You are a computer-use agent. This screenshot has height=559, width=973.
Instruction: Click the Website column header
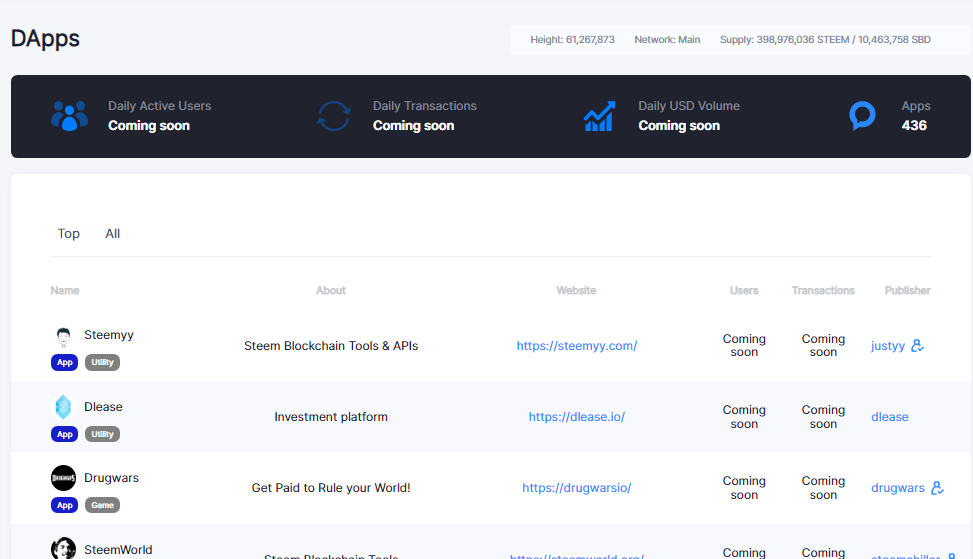coord(576,290)
